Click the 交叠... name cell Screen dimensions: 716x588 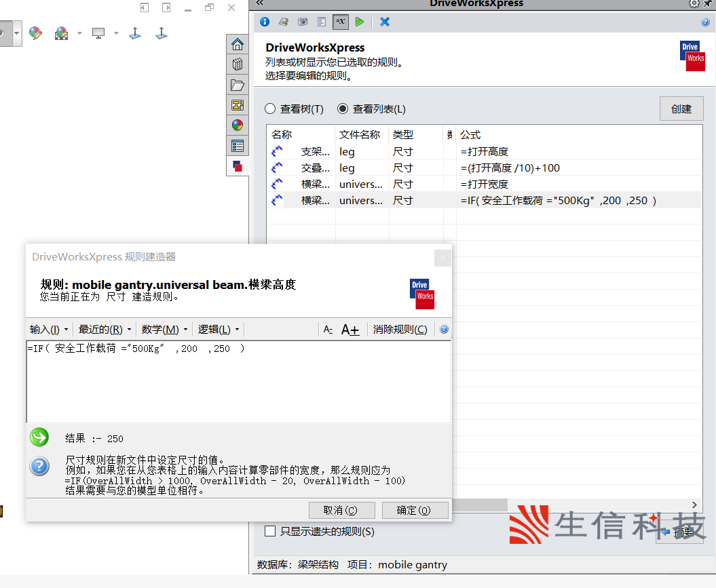point(315,168)
